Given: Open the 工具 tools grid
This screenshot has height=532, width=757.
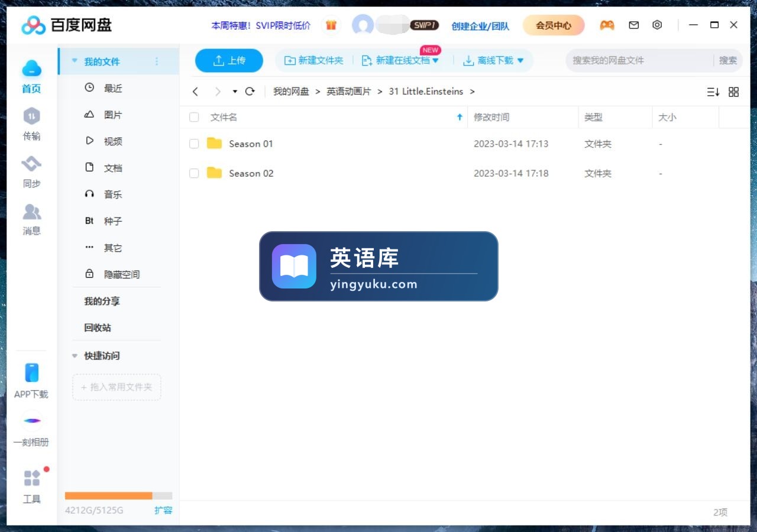Looking at the screenshot, I should point(31,478).
